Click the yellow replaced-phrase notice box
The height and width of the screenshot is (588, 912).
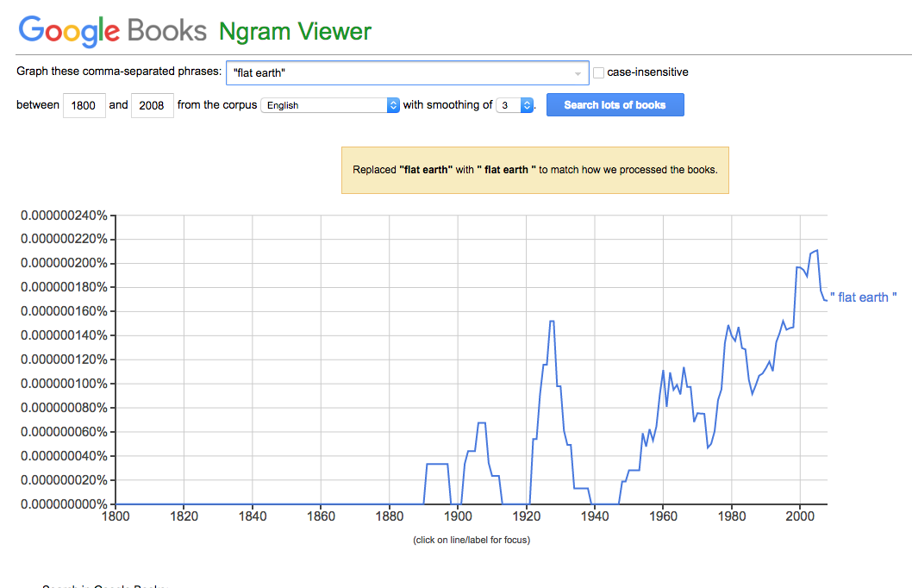[x=535, y=170]
